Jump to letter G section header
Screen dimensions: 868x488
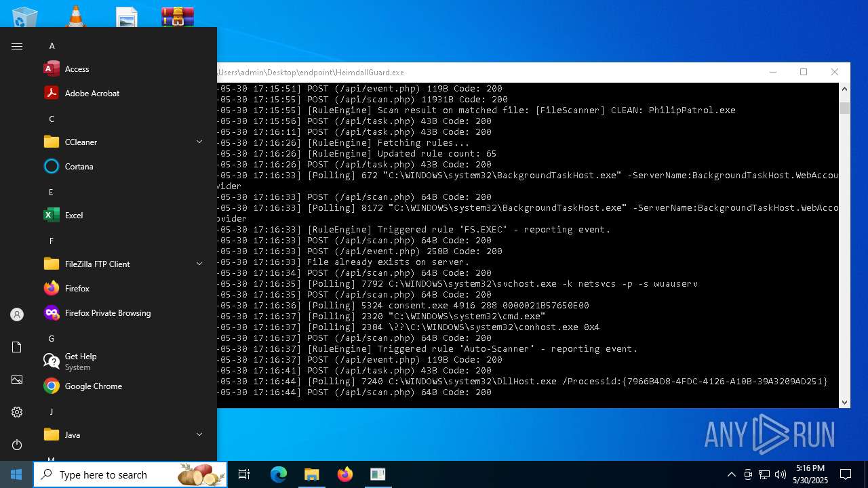coord(52,339)
